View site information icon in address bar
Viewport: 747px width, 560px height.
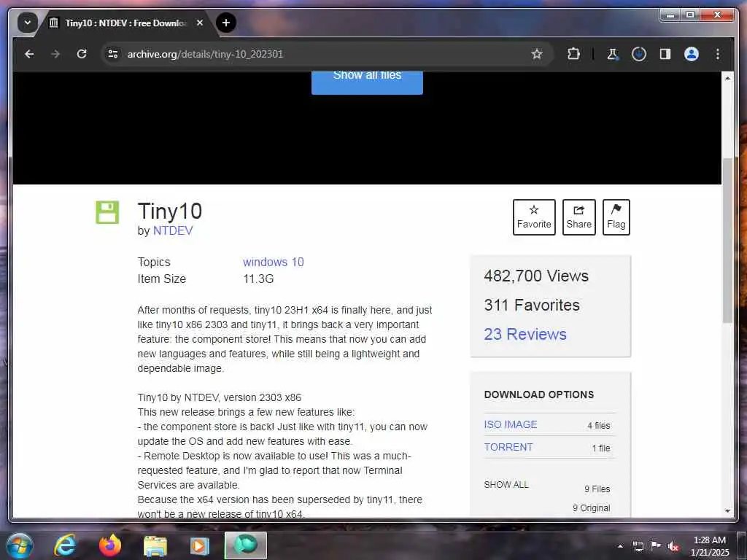[x=113, y=54]
